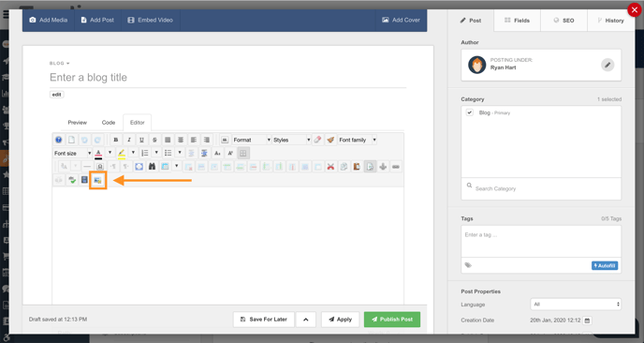Image resolution: width=644 pixels, height=343 pixels.
Task: Open the text color picker swatch
Action: 98,153
